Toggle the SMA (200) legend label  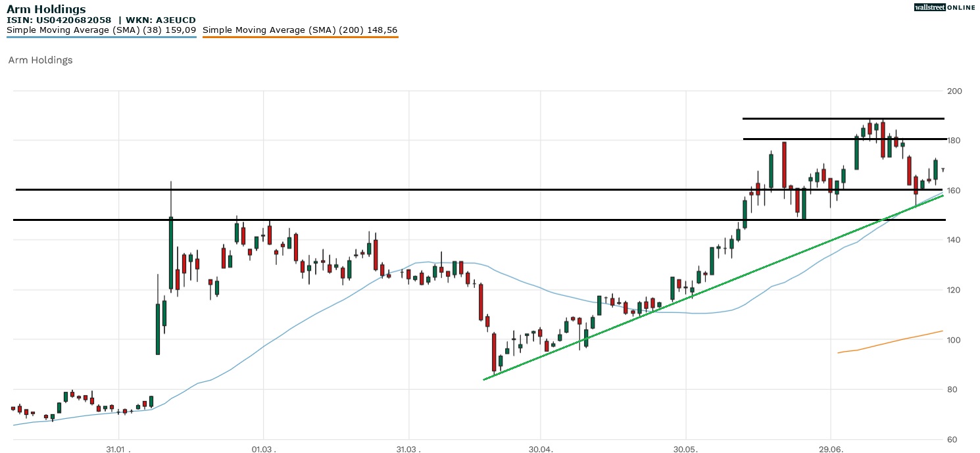point(300,30)
